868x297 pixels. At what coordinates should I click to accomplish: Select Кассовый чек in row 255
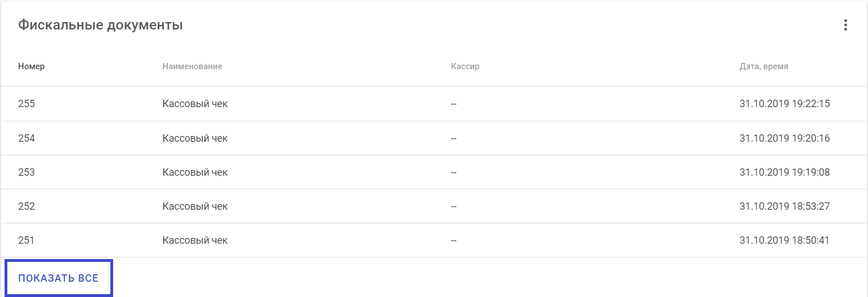[x=195, y=104]
